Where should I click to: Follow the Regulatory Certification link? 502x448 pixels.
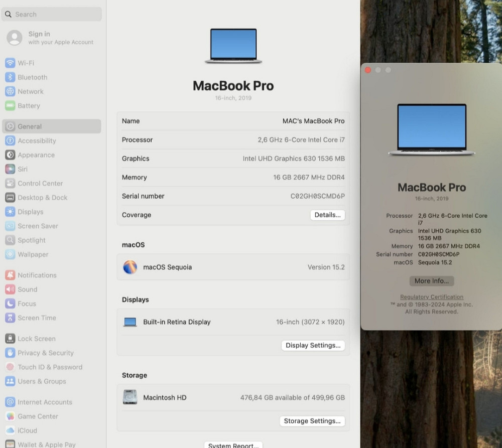[x=431, y=297]
